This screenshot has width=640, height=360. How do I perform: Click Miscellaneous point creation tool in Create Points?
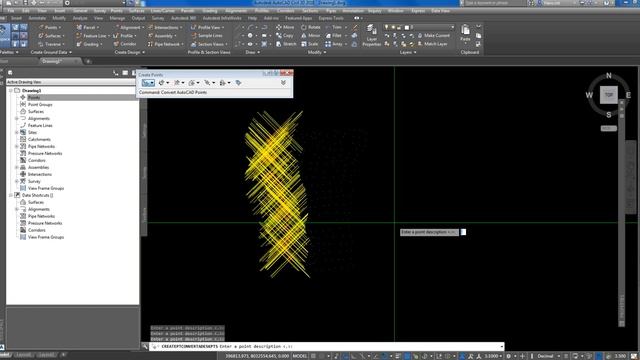(148, 83)
